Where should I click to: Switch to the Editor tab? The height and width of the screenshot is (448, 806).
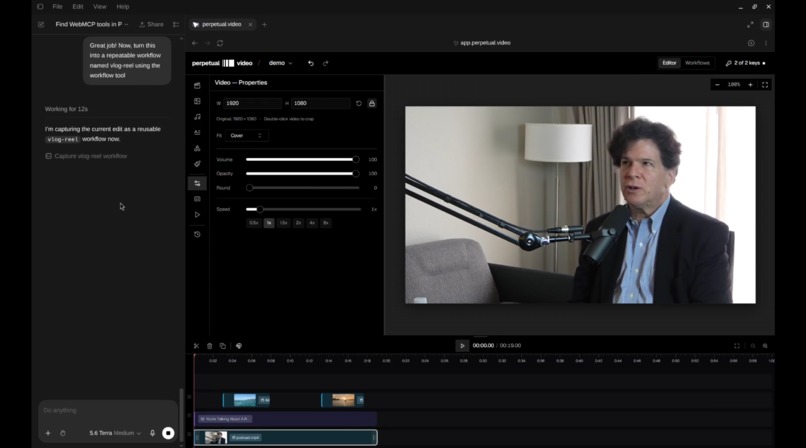pyautogui.click(x=669, y=63)
